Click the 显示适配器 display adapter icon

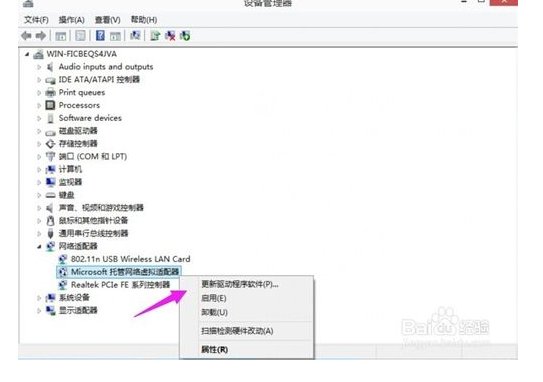click(51, 310)
